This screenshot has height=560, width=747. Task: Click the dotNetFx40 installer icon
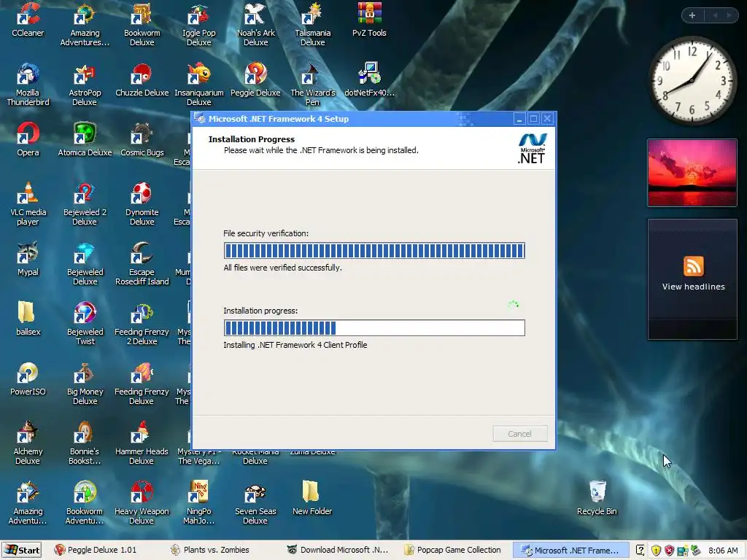[x=369, y=74]
